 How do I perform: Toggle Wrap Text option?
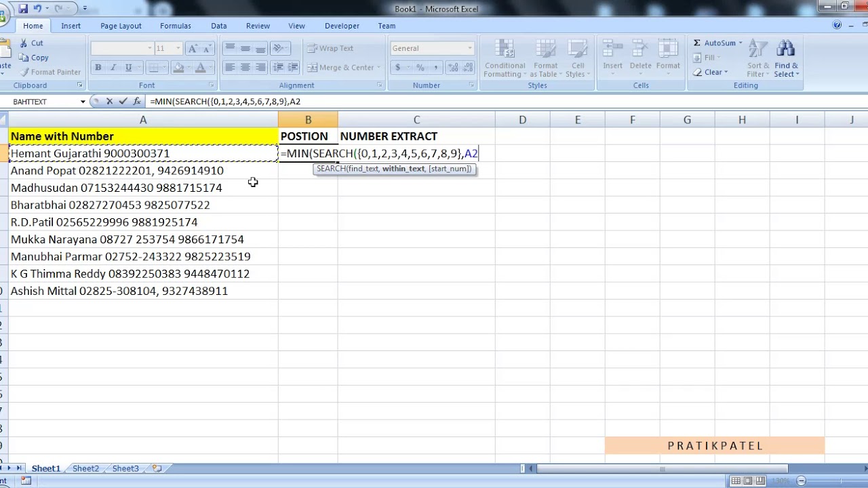click(x=330, y=48)
